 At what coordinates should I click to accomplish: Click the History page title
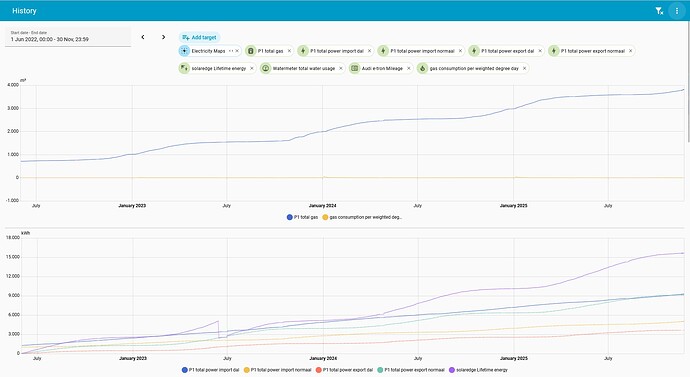(24, 11)
